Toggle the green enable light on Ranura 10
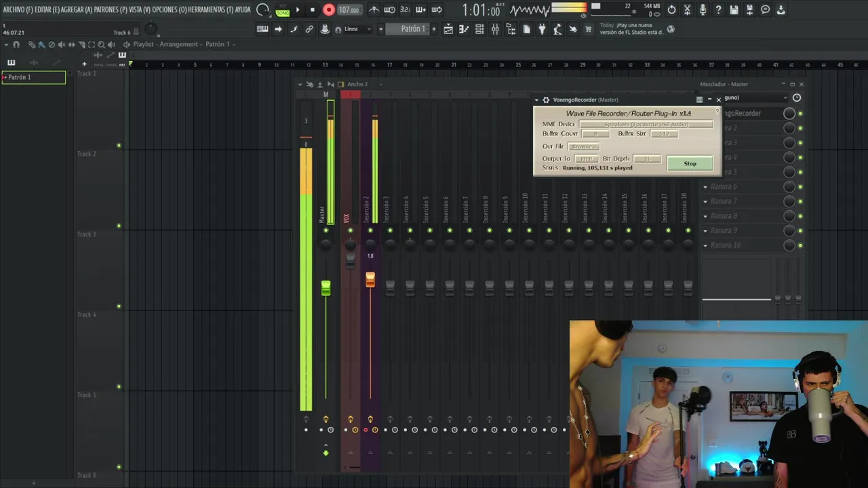Viewport: 868px width, 488px height. point(800,245)
